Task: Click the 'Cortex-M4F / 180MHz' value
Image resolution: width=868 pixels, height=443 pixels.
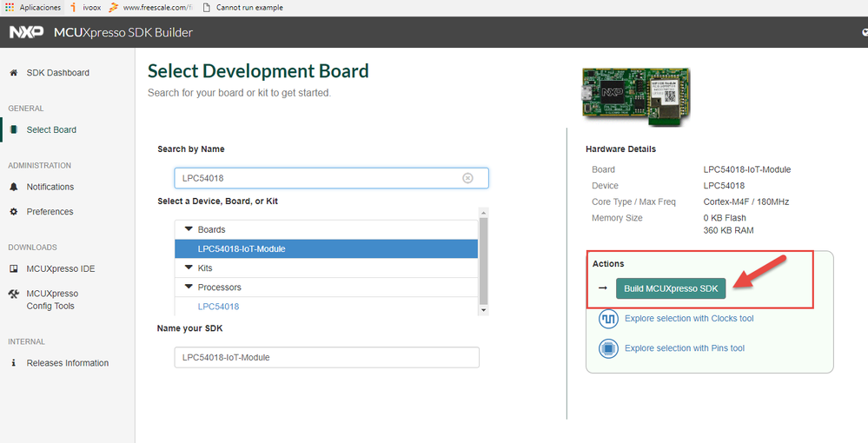Action: [x=746, y=202]
